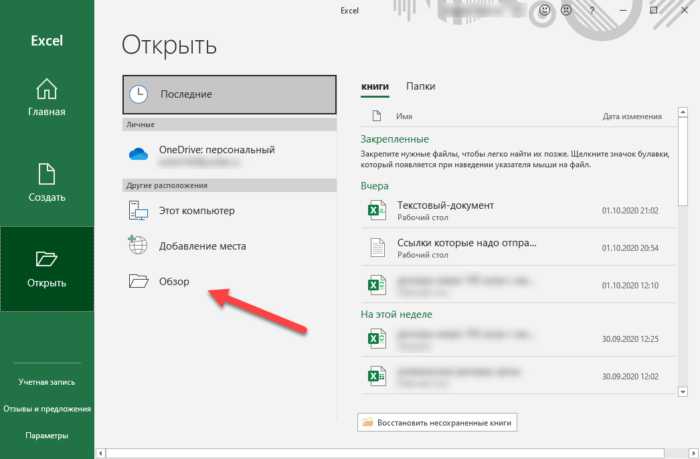Open Отзывы и предложения feedback page
The image size is (700, 459).
(x=47, y=409)
